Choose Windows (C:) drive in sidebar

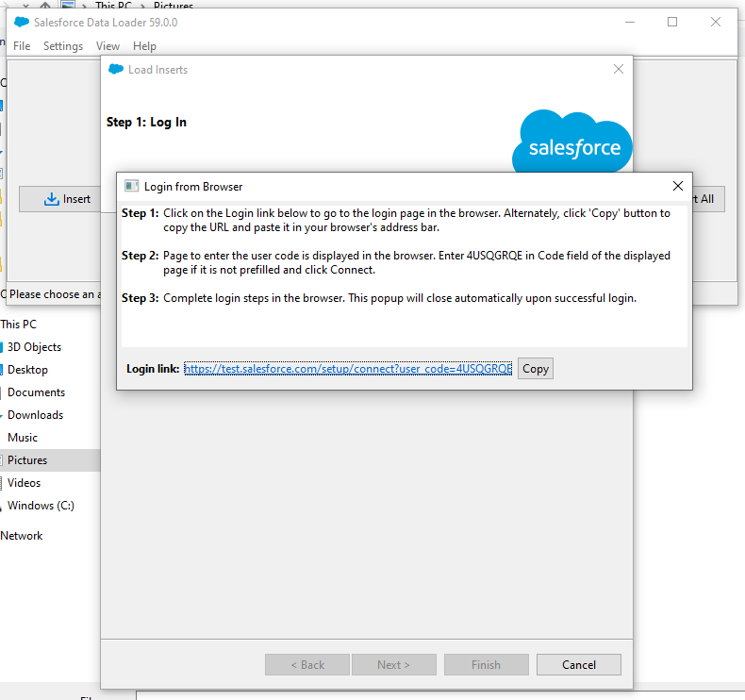pos(41,506)
